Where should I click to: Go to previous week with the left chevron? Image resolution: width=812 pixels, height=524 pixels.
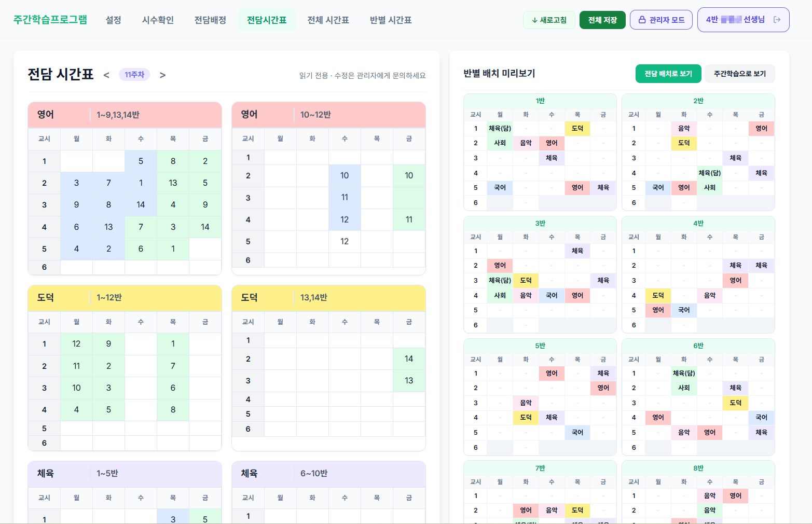[106, 75]
